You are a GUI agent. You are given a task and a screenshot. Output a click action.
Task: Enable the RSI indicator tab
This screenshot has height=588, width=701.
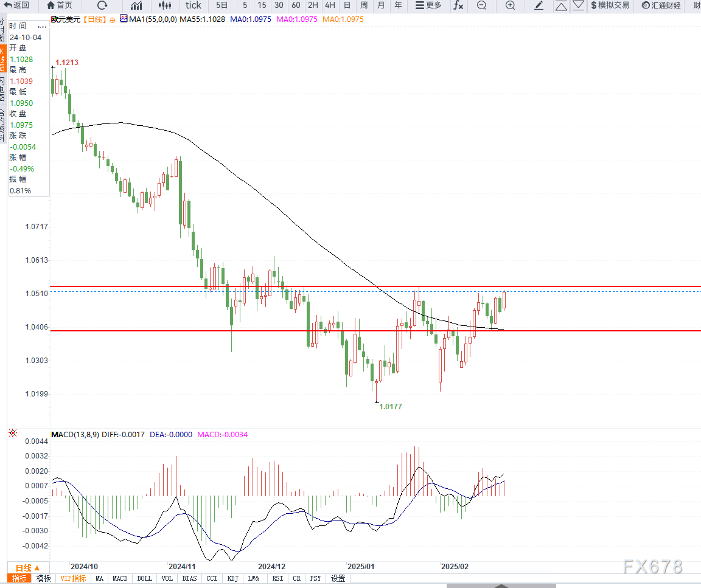(x=277, y=578)
